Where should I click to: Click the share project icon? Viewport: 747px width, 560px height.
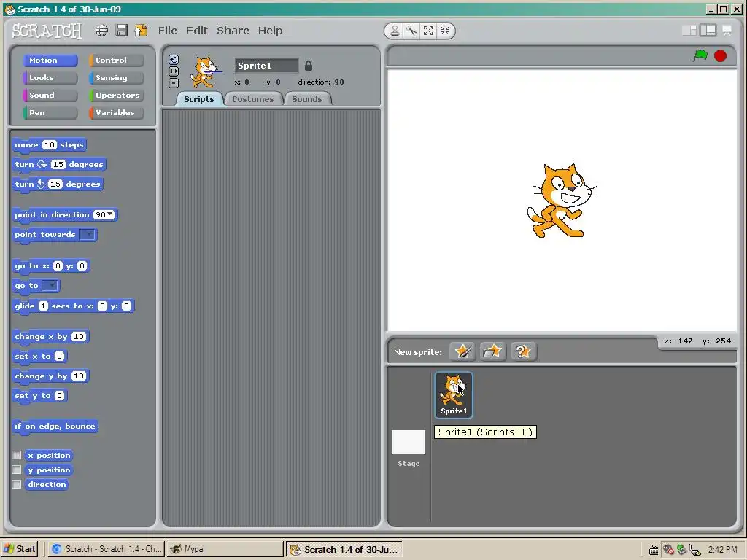click(x=141, y=31)
